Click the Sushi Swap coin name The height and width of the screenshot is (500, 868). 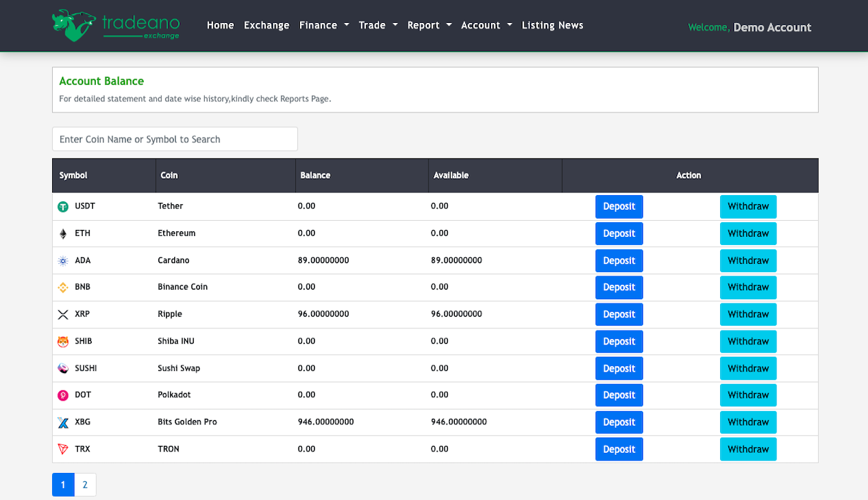coord(179,368)
